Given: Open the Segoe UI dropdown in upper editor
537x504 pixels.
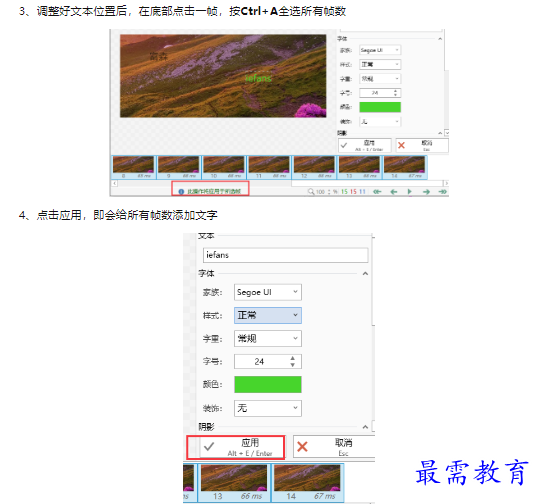Looking at the screenshot, I should 380,50.
